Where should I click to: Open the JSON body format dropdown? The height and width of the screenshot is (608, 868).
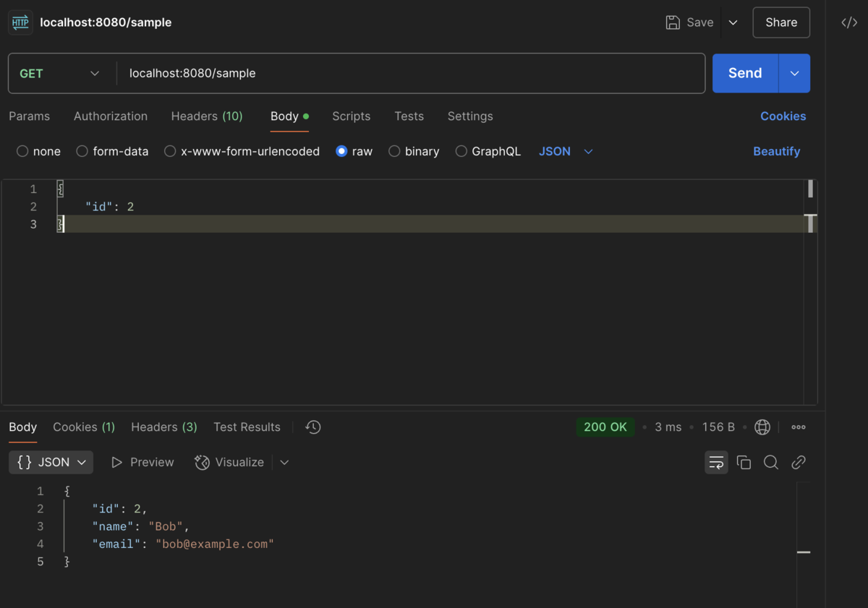566,151
